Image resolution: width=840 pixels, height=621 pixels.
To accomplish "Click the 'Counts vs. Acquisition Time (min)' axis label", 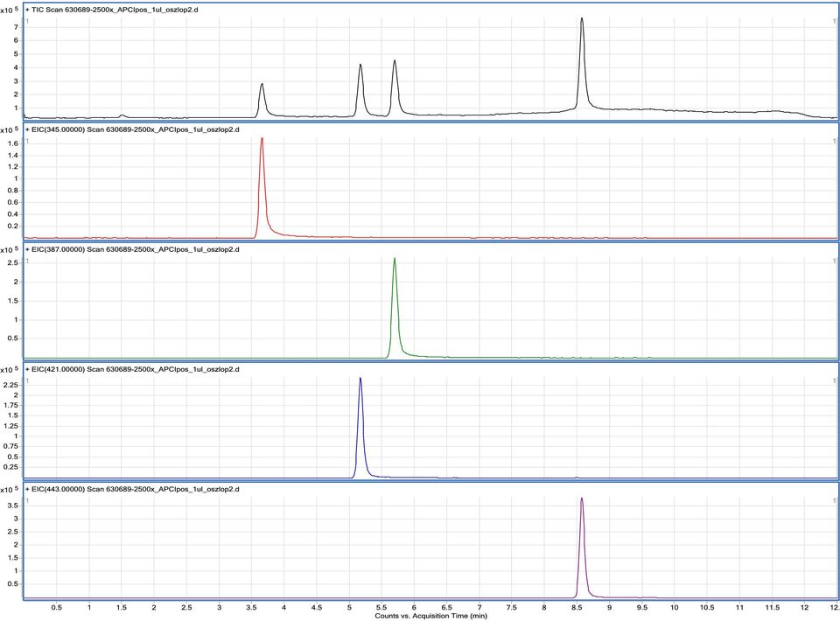I will [430, 616].
